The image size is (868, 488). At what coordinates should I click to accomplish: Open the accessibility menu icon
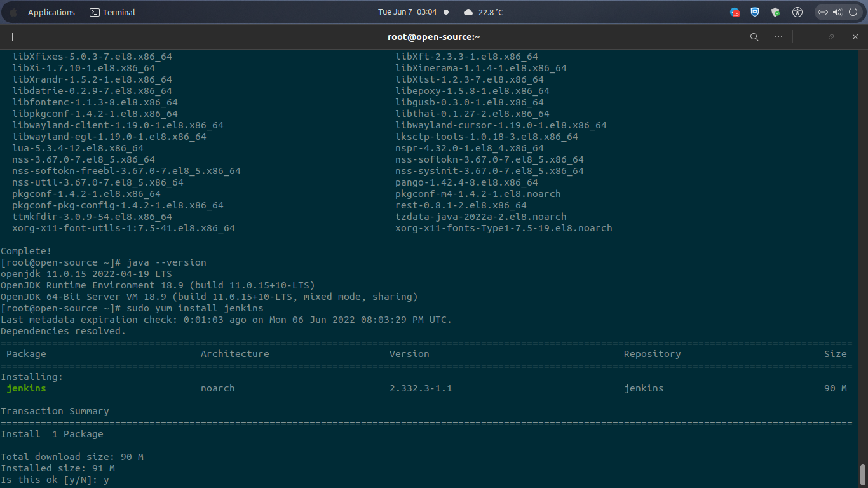[x=797, y=12]
